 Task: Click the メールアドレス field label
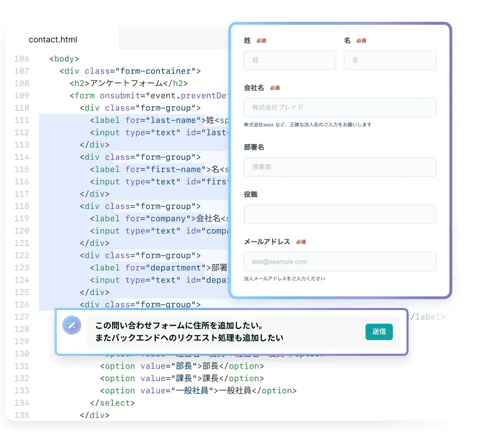(267, 242)
